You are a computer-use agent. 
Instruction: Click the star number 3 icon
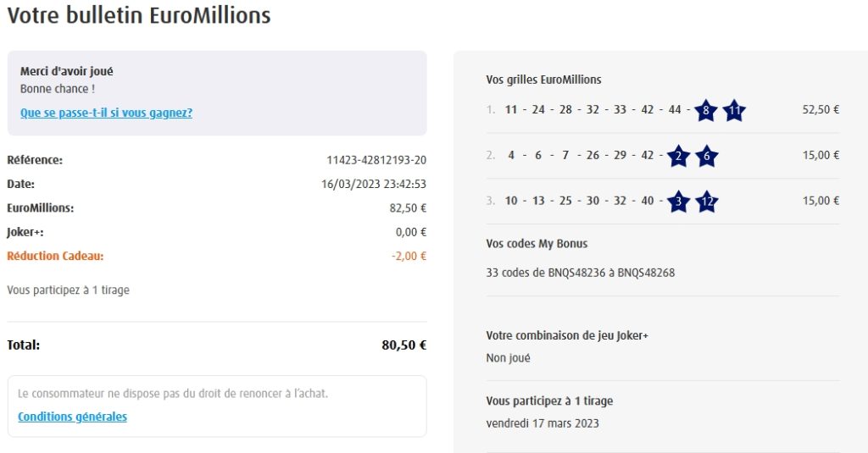click(678, 202)
